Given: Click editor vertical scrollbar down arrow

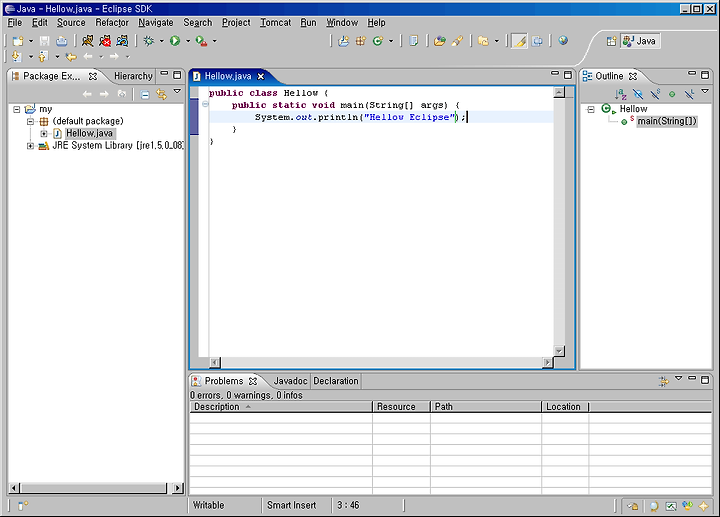Looking at the screenshot, I should click(x=559, y=351).
